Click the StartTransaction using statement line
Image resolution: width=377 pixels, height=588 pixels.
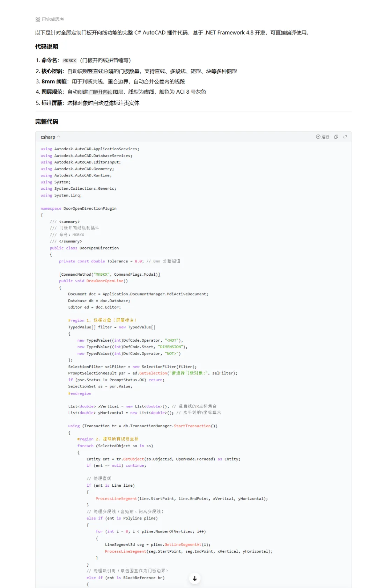[x=143, y=426]
